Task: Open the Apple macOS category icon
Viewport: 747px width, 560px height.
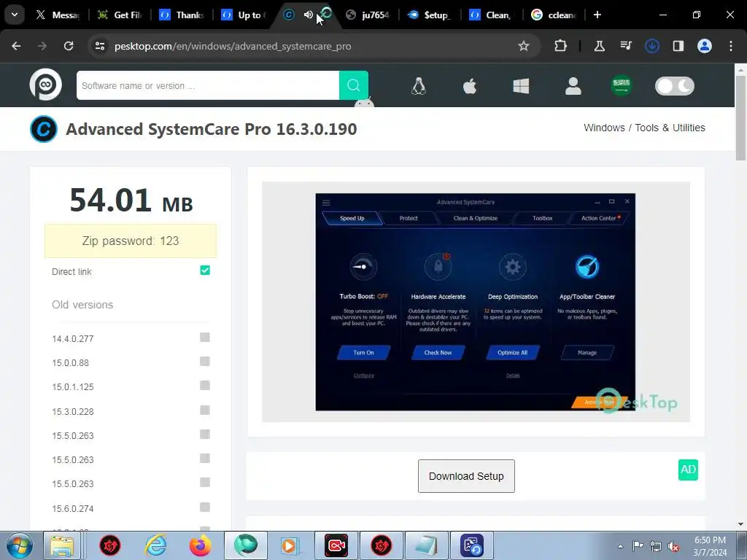Action: tap(470, 86)
